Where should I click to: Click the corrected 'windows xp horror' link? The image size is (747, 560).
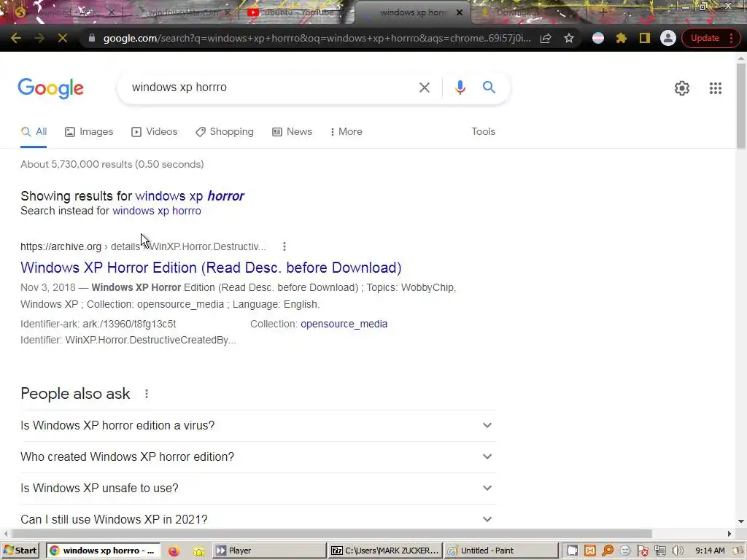(190, 195)
